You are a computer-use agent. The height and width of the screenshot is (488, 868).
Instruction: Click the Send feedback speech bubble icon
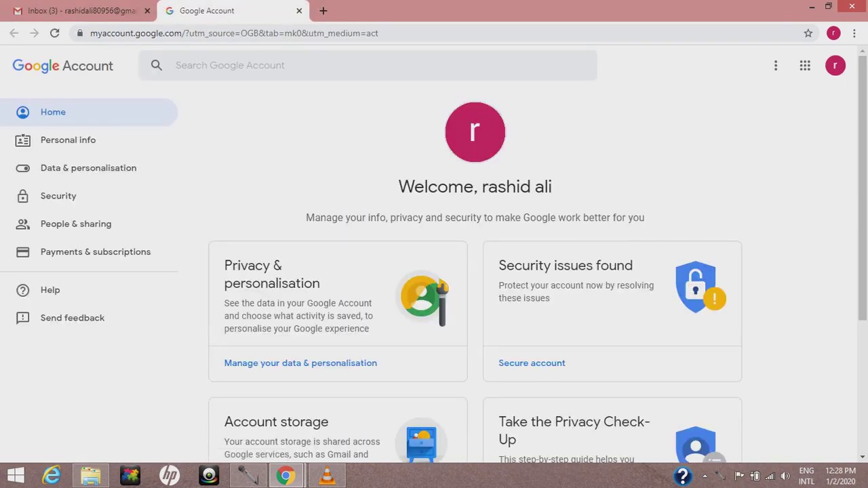(22, 317)
